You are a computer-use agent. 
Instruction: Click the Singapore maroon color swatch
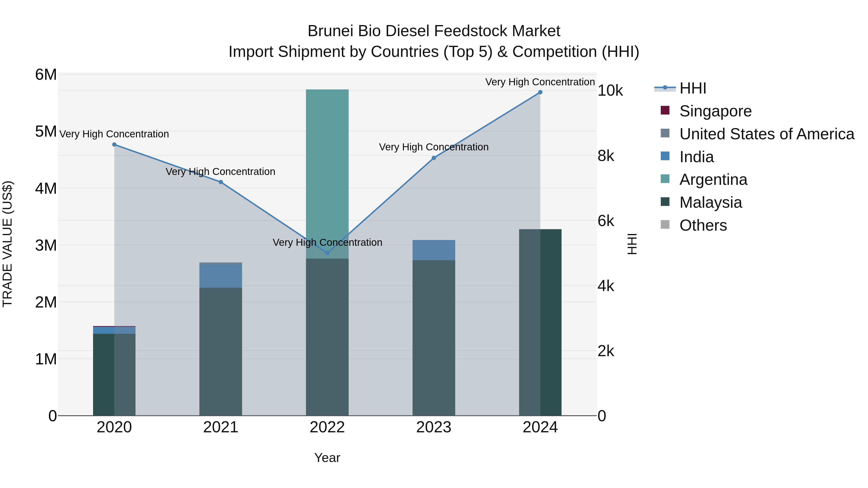point(665,110)
